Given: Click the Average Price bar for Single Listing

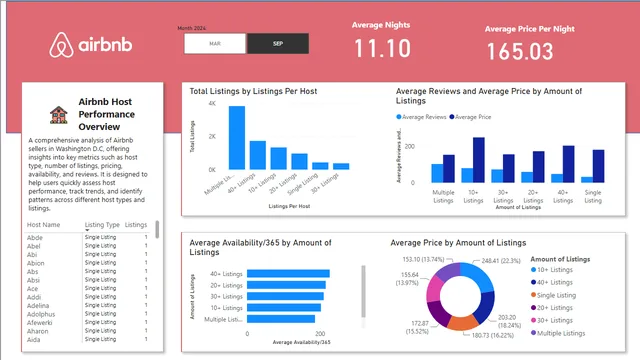Looking at the screenshot, I should click(x=598, y=166).
